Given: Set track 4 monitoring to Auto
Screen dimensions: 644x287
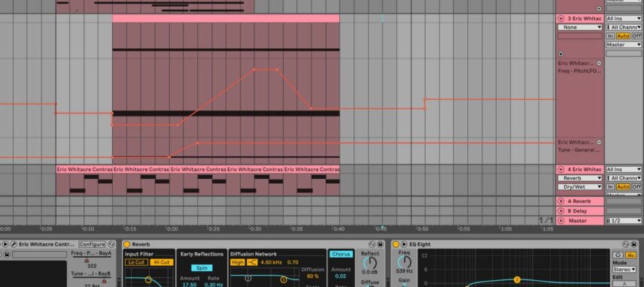Looking at the screenshot, I should (x=623, y=187).
